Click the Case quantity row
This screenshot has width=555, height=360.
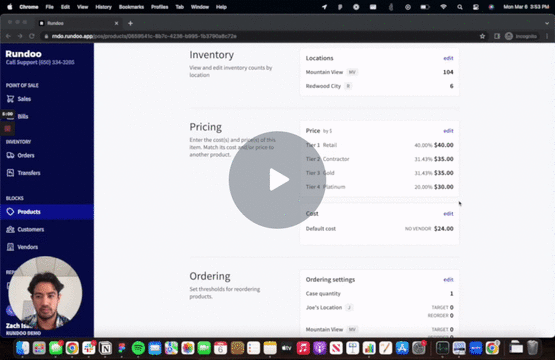pos(379,293)
